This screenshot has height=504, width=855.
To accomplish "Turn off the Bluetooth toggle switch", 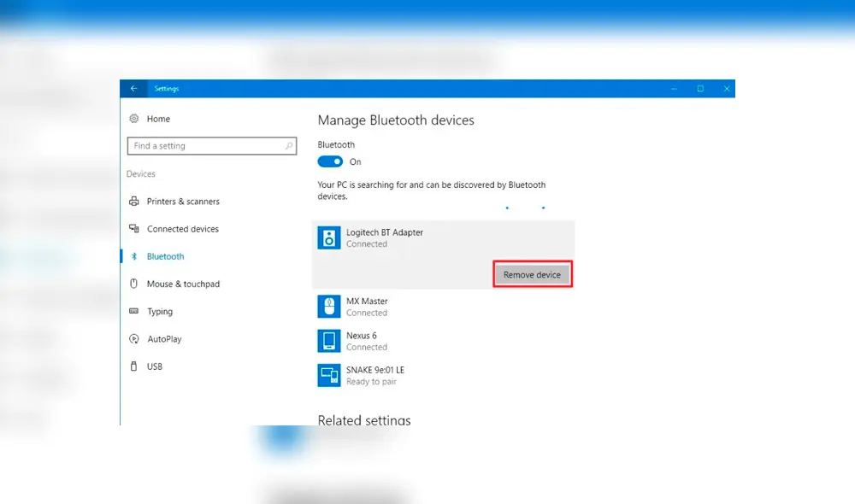I will point(330,161).
